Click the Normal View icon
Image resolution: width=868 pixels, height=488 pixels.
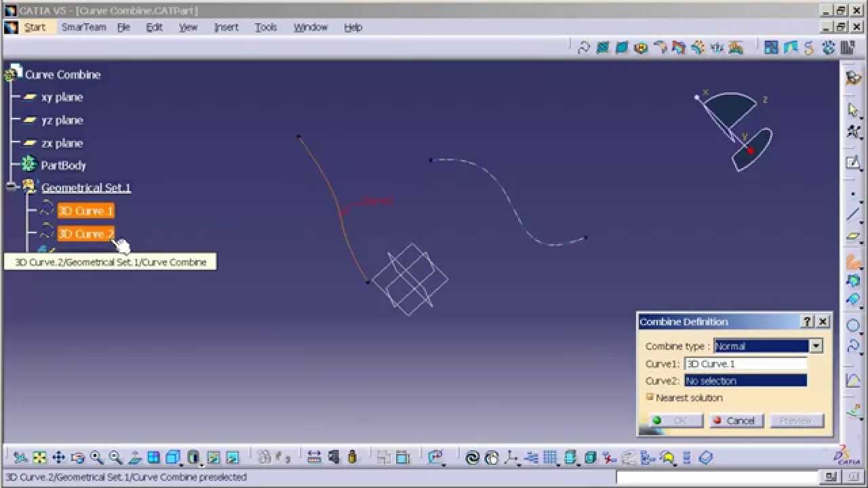coord(134,457)
